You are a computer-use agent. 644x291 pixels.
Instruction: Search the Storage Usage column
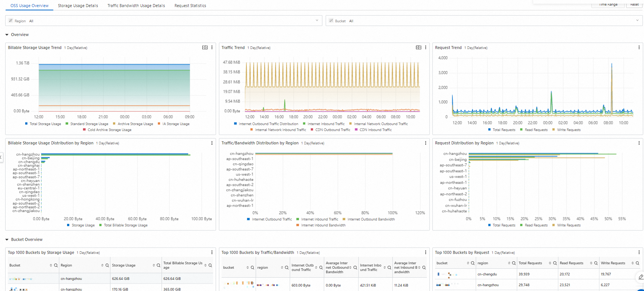coord(159,265)
